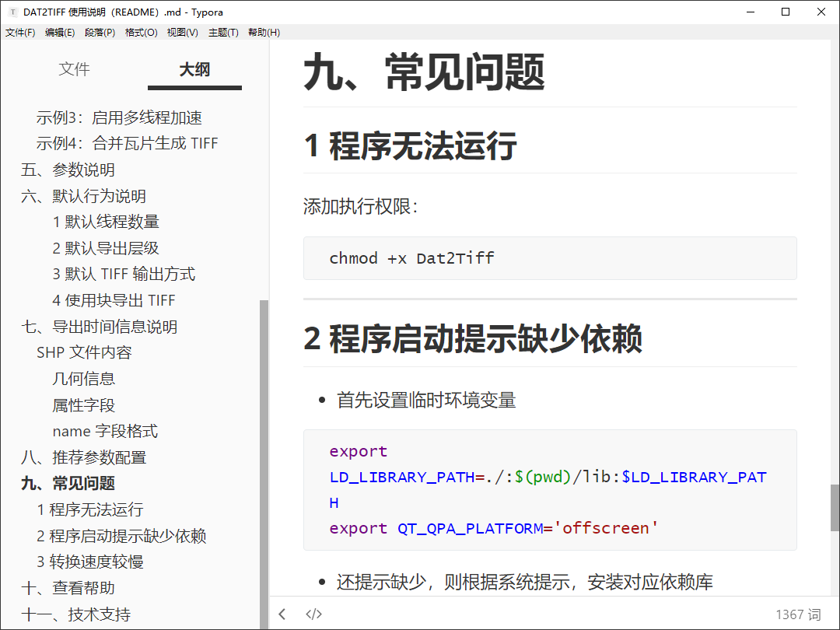Maximize the Typora window
Screen dimensions: 840x630
[786, 12]
